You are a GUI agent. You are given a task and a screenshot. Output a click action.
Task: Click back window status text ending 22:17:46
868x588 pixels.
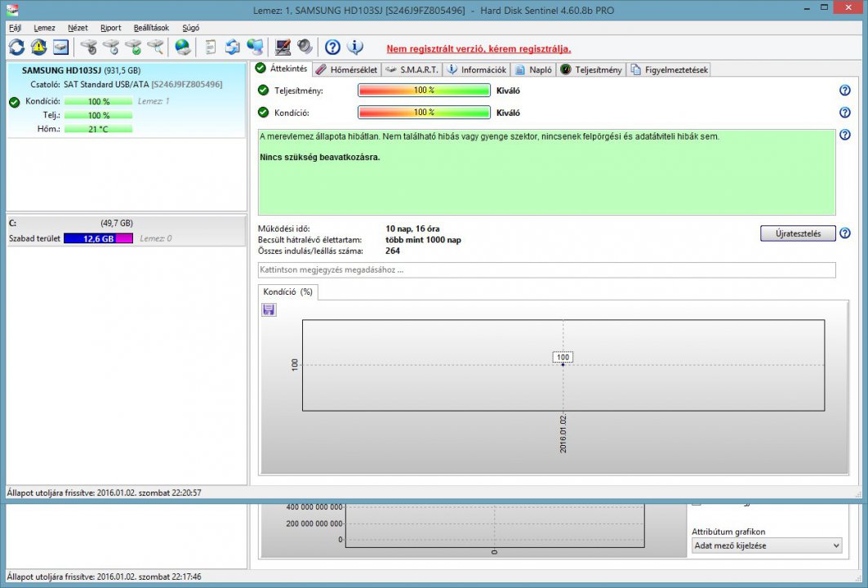(x=104, y=577)
